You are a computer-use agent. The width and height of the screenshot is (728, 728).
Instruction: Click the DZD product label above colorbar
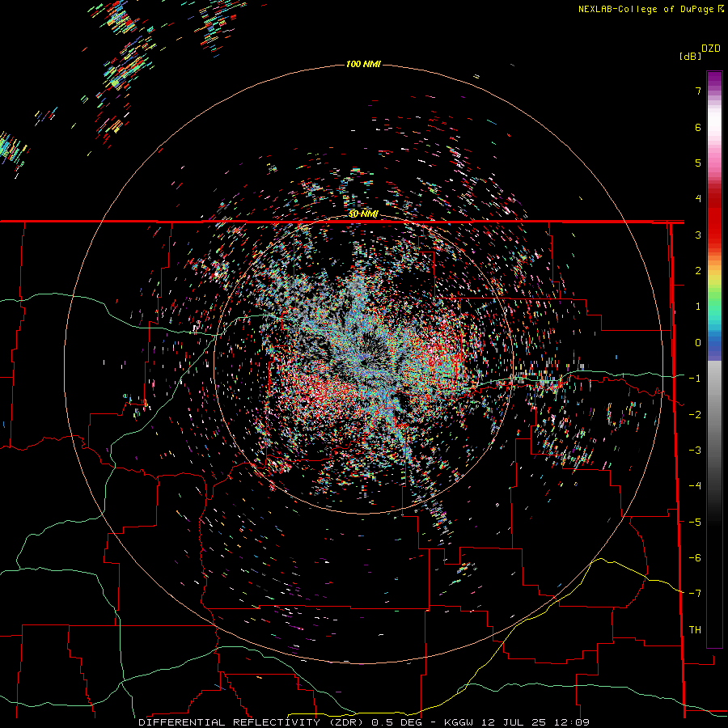point(711,49)
